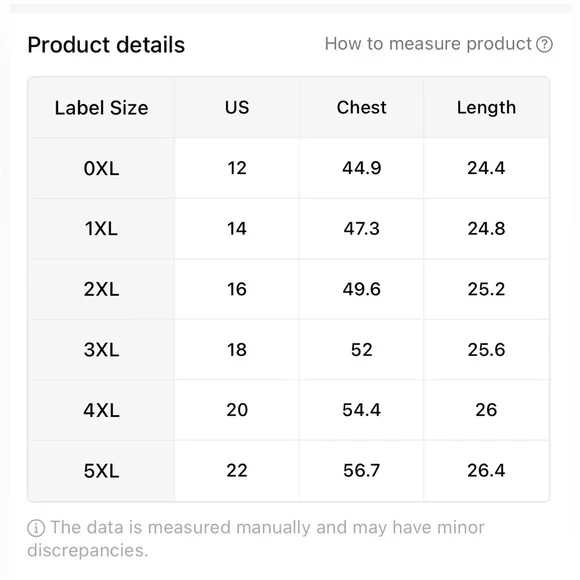580x580 pixels.
Task: Click the Chest column header
Action: point(361,108)
